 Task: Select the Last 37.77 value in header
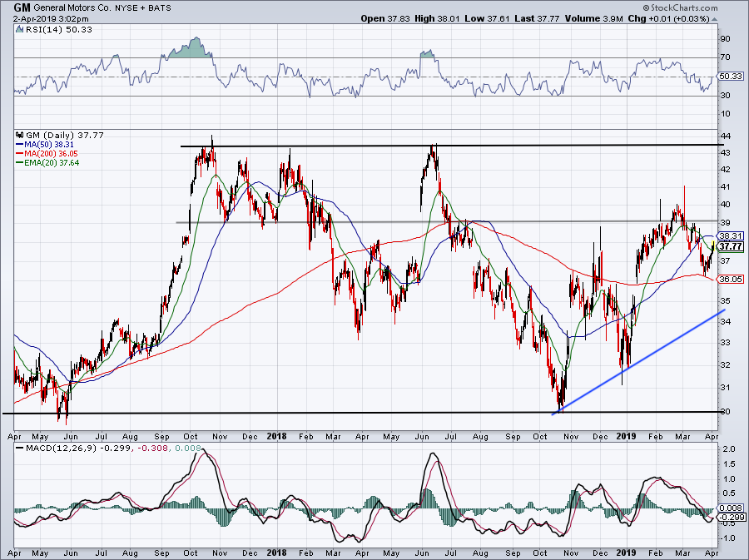point(537,18)
